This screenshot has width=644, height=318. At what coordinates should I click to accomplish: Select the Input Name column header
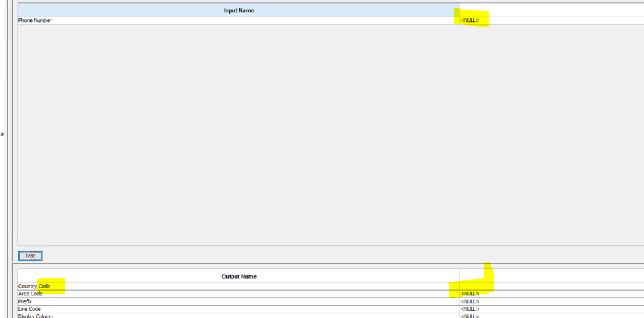(239, 11)
